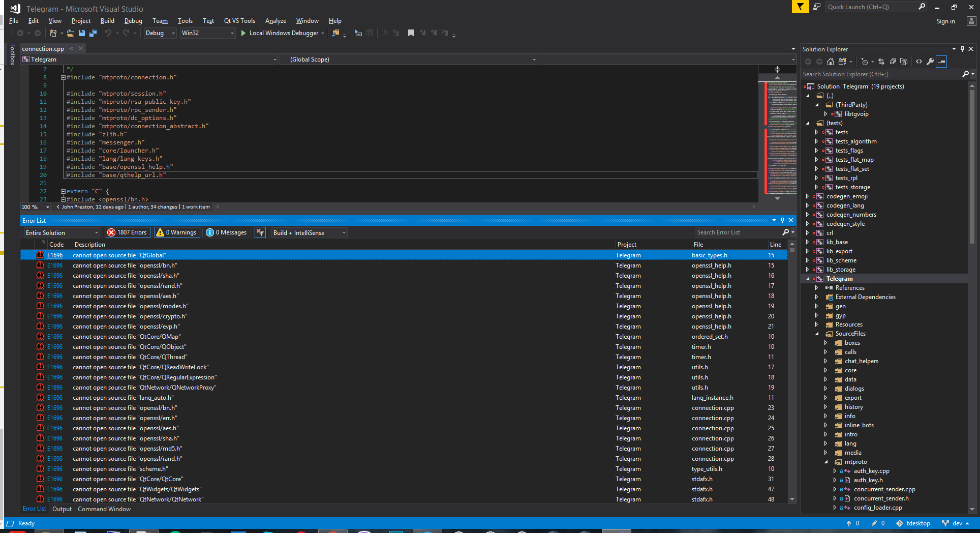Viewport: 980px width, 533px height.
Task: Collapse the Telegram project node
Action: 808,279
